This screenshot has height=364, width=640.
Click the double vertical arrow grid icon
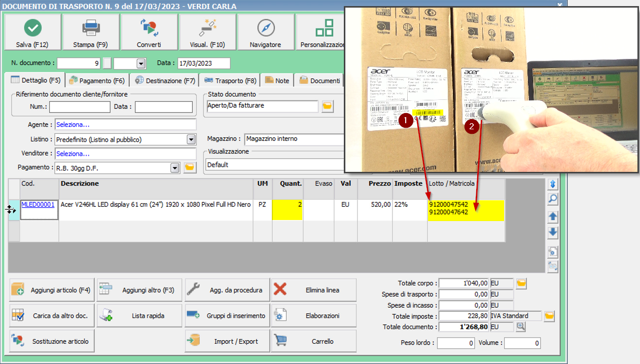click(553, 184)
